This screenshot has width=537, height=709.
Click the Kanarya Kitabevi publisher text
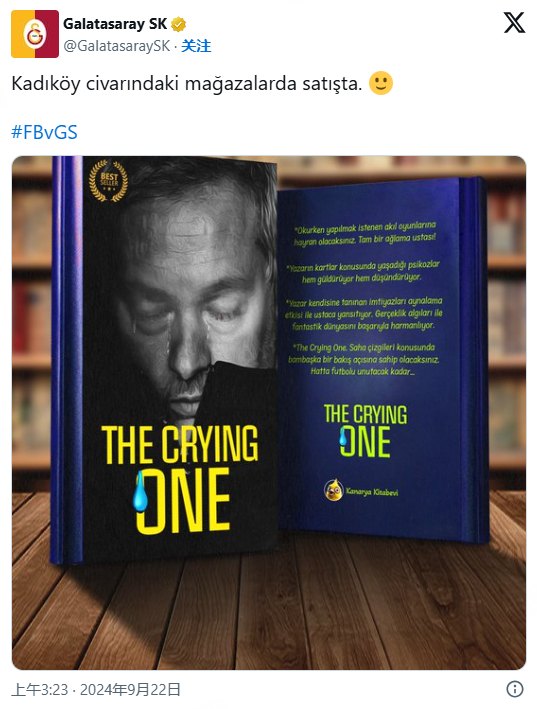(x=372, y=492)
